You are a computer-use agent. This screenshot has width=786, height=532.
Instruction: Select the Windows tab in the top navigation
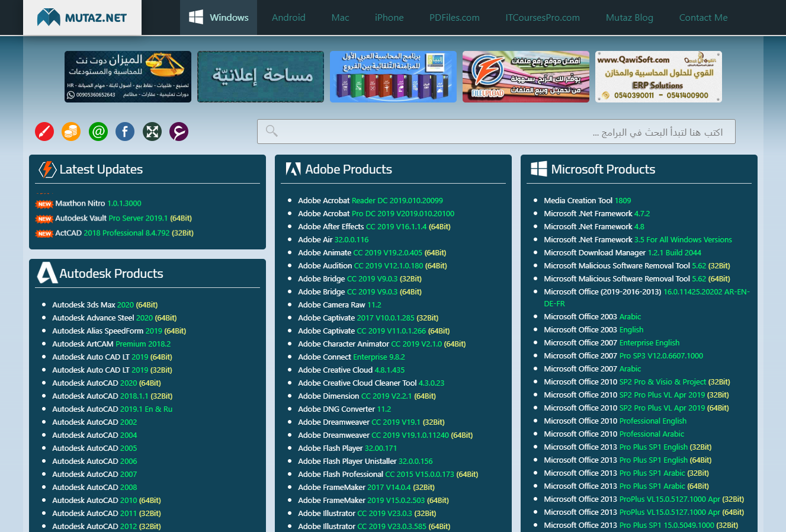tap(219, 18)
